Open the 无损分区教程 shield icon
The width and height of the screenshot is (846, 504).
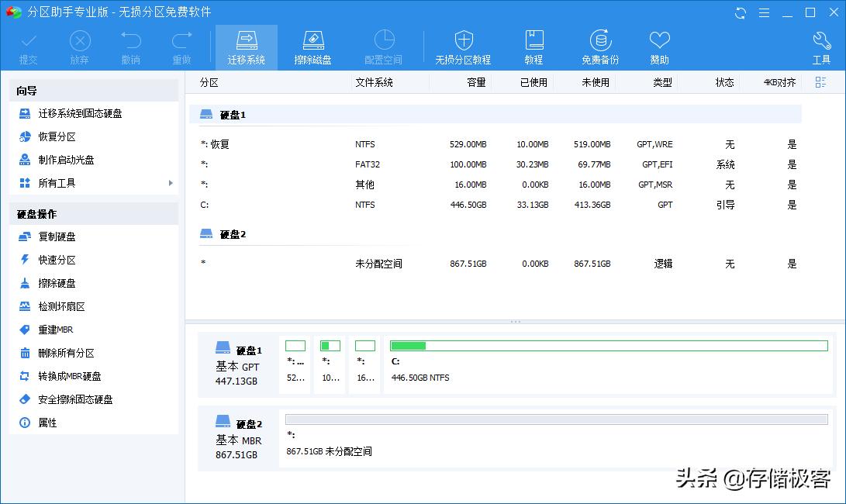click(x=463, y=45)
